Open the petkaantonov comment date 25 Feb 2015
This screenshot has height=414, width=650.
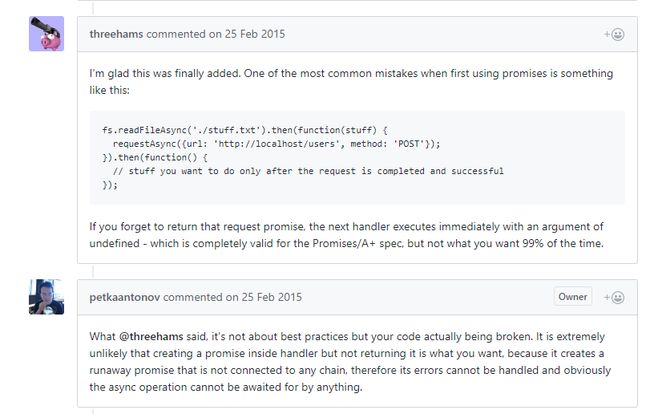pyautogui.click(x=272, y=297)
